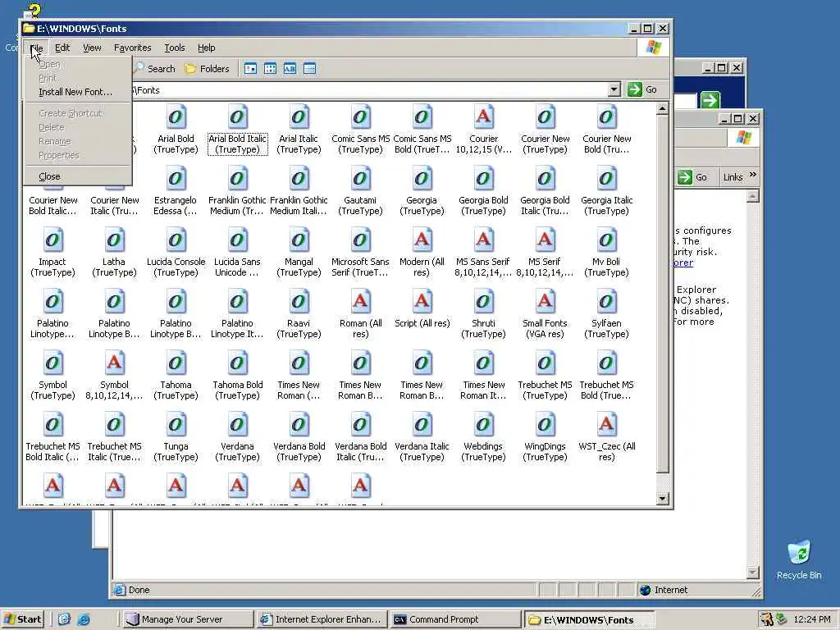Choose Install New Font from File menu
This screenshot has height=630, width=840.
75,92
